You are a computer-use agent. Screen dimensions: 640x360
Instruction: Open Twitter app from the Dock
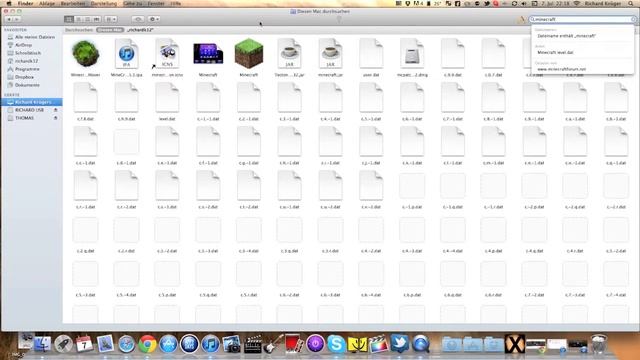pyautogui.click(x=399, y=343)
